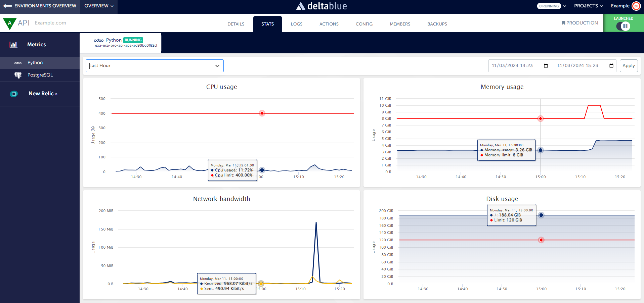Select Python in the Metrics sidebar

coord(35,63)
